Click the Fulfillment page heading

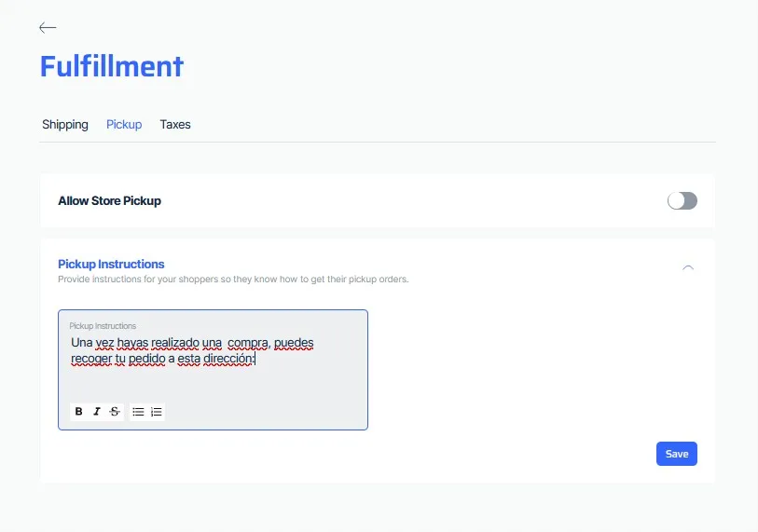coord(112,66)
